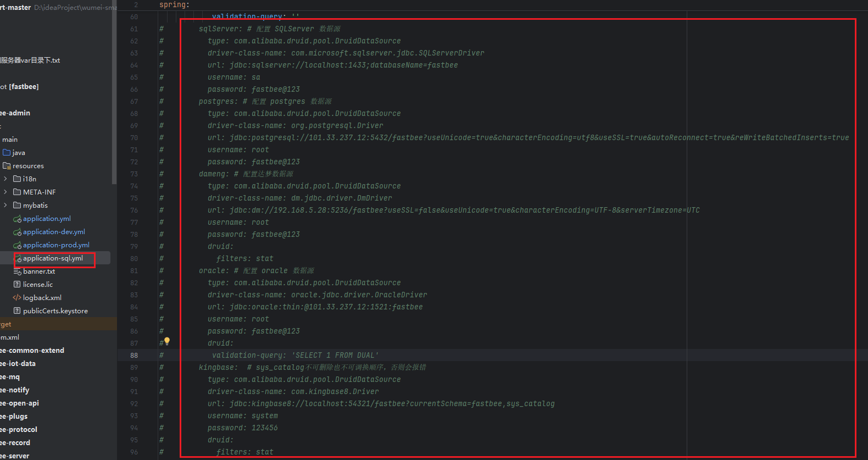This screenshot has width=868, height=460.
Task: Click line number 88 in gutter
Action: [x=134, y=356]
